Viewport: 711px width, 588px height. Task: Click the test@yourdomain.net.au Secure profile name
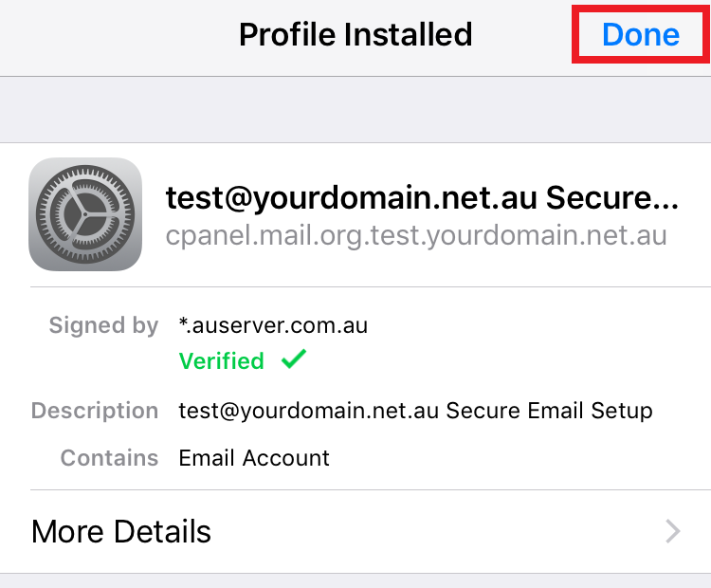point(422,198)
